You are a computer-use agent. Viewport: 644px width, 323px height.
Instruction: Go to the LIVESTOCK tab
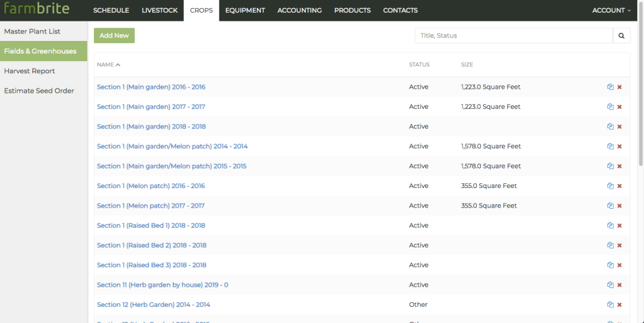pyautogui.click(x=160, y=10)
